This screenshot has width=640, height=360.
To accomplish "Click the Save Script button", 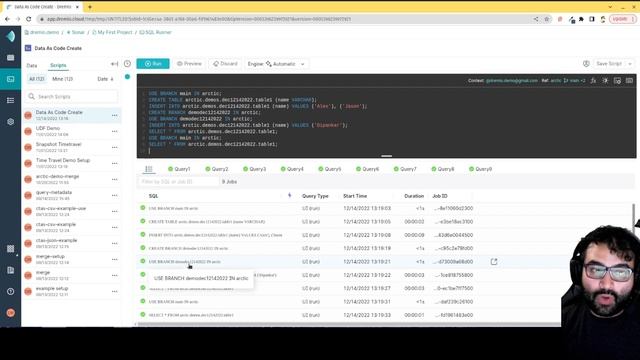I will (x=609, y=64).
